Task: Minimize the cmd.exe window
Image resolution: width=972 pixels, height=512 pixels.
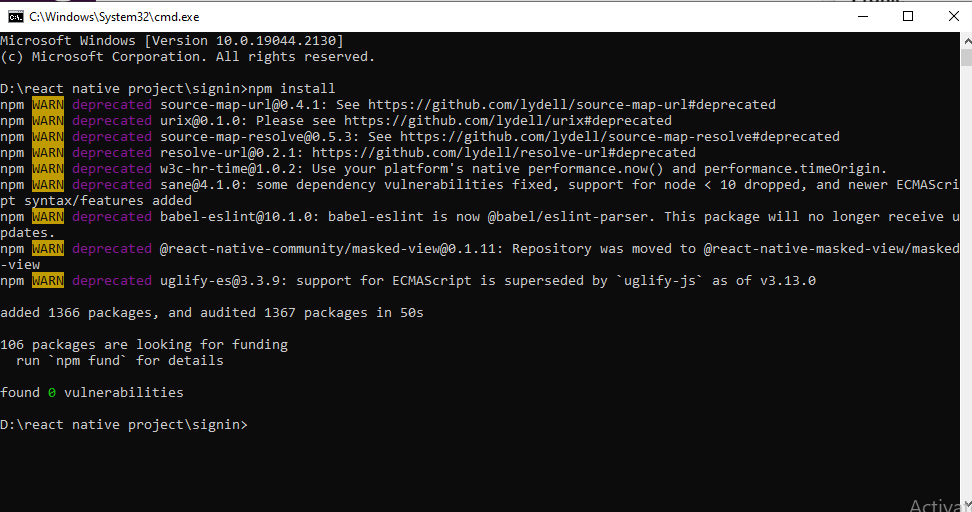Action: [x=862, y=17]
